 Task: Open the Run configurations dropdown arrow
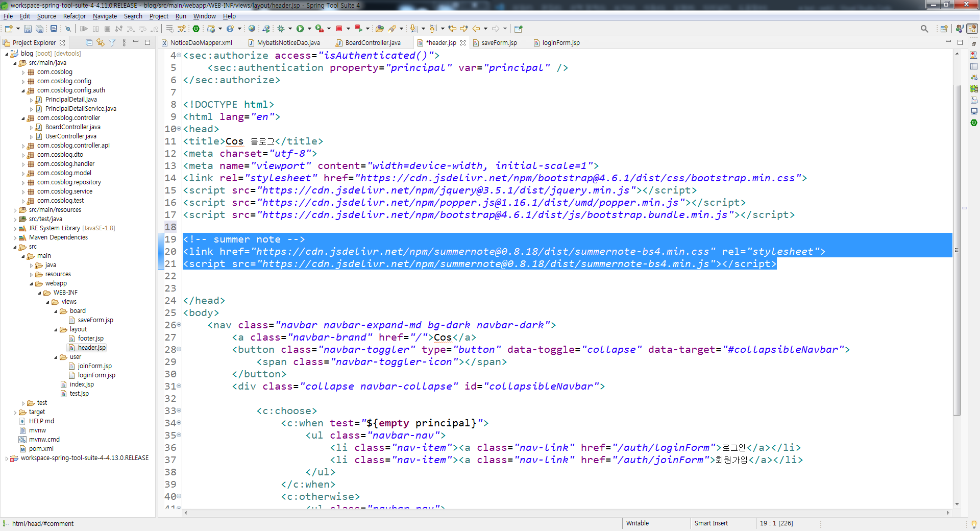(309, 29)
